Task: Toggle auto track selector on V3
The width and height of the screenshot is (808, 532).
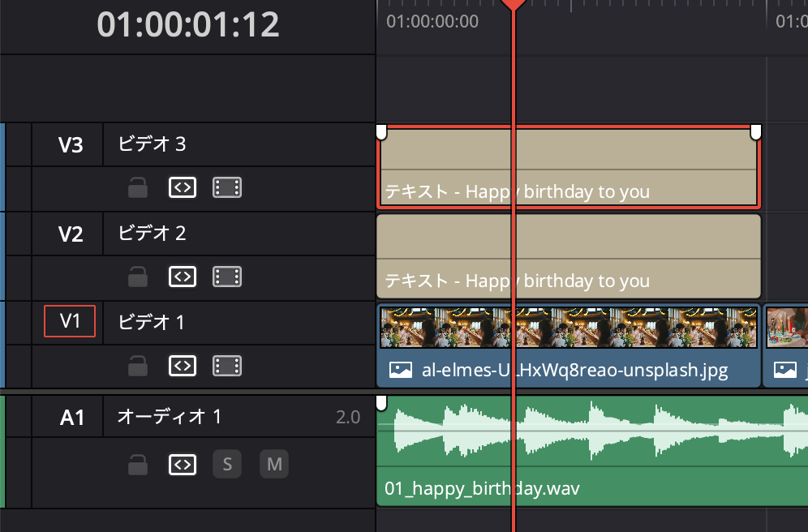Action: tap(183, 188)
